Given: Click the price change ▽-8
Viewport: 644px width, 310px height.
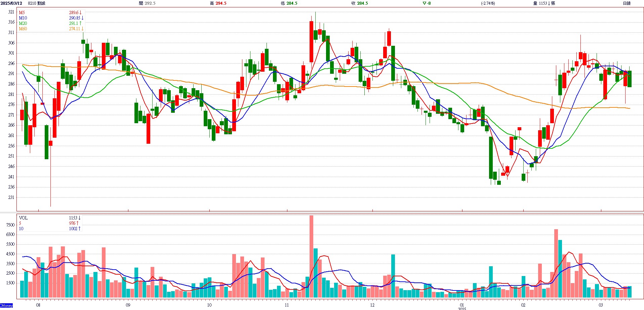Looking at the screenshot, I should [427, 3].
